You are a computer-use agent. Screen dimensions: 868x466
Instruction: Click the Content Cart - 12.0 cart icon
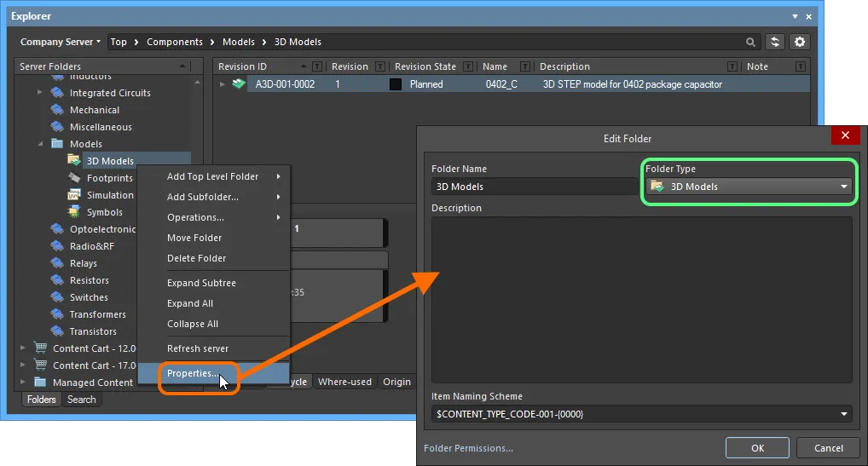[x=40, y=348]
